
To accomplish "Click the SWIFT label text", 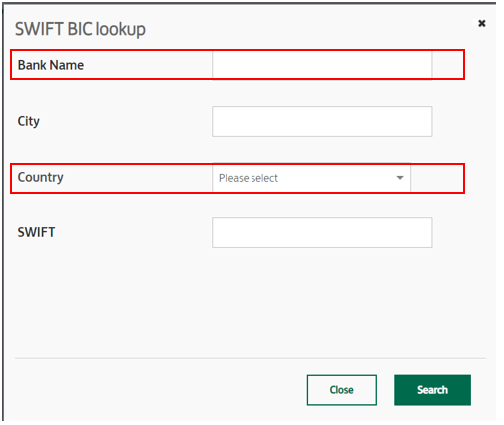I will click(36, 232).
